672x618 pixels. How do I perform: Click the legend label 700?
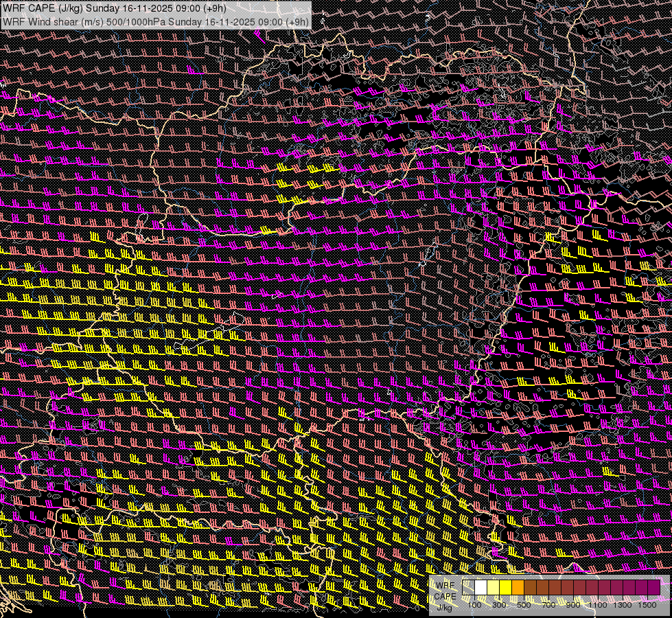(548, 605)
